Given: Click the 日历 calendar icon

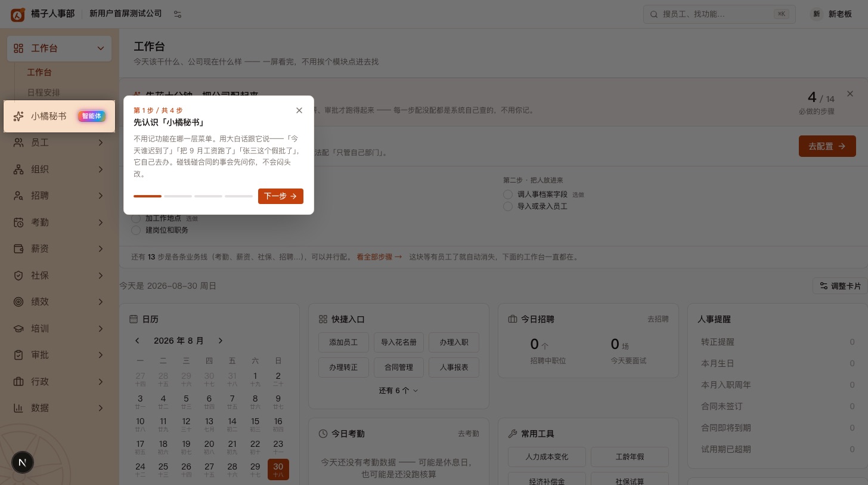Looking at the screenshot, I should [x=134, y=319].
